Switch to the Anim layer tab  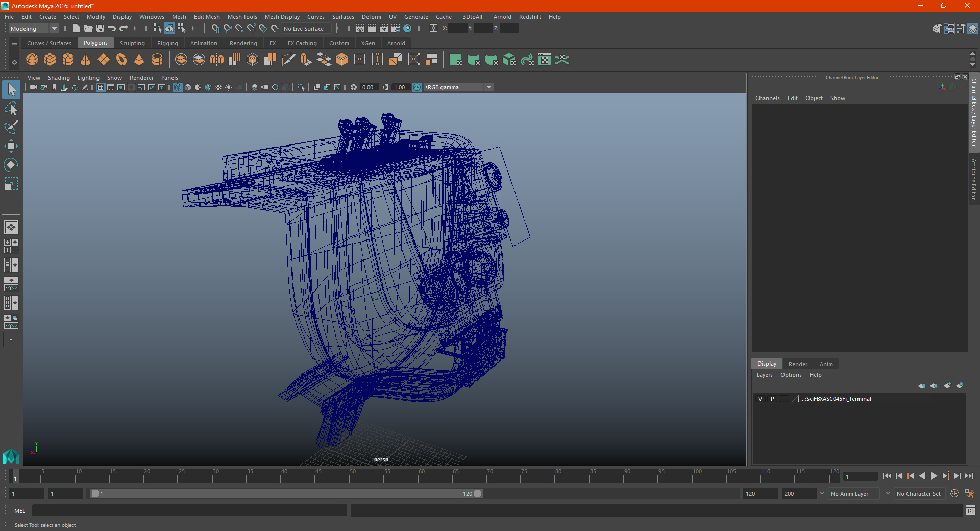(x=826, y=364)
